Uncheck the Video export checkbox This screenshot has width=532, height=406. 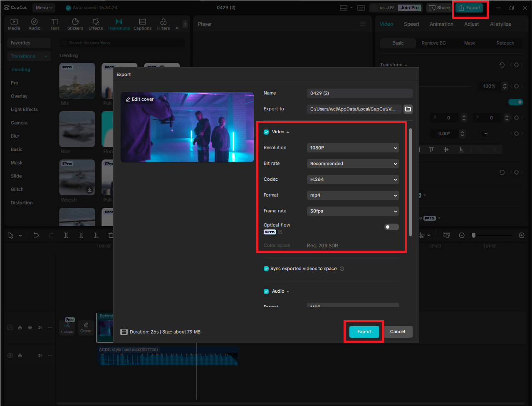[266, 132]
